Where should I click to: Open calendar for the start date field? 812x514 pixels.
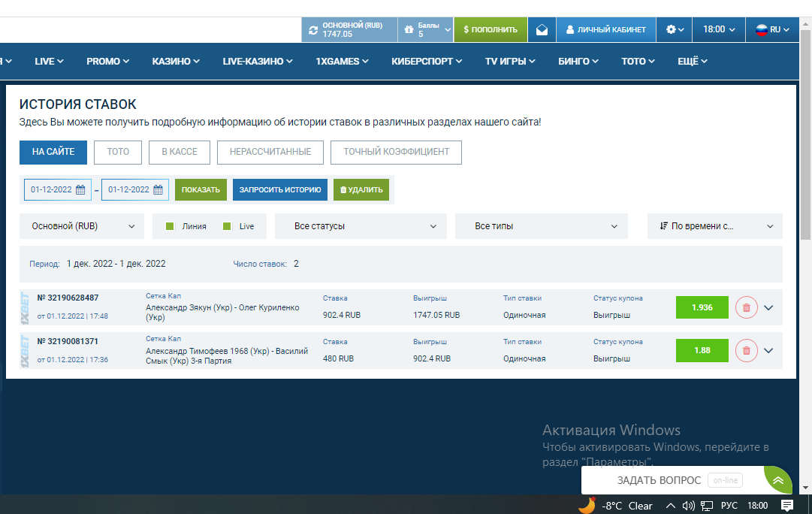pyautogui.click(x=80, y=190)
